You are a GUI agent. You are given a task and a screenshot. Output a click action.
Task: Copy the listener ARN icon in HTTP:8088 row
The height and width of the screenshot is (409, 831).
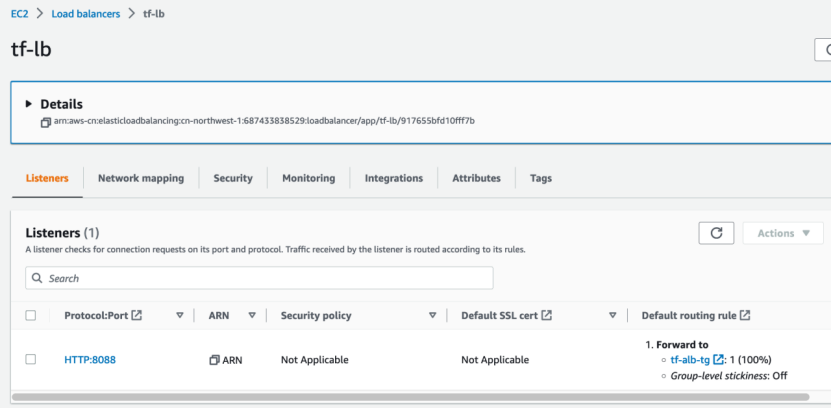(214, 360)
